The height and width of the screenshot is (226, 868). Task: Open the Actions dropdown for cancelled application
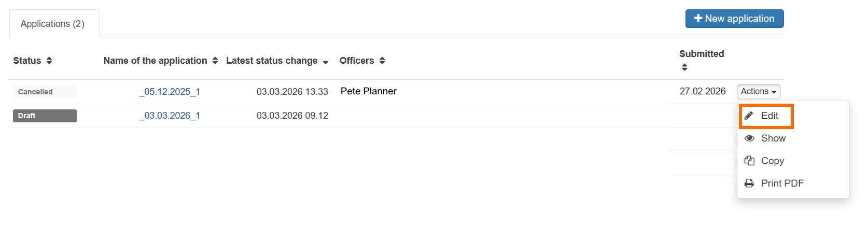[x=758, y=92]
